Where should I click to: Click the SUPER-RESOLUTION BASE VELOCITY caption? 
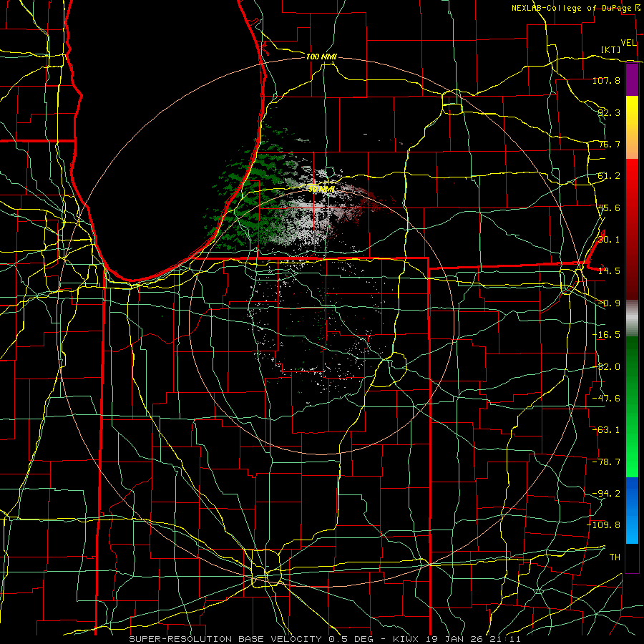[x=228, y=639]
